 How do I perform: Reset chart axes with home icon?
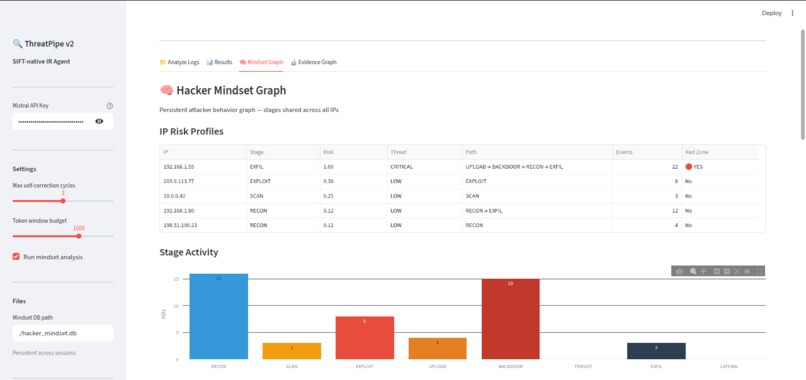pos(747,271)
